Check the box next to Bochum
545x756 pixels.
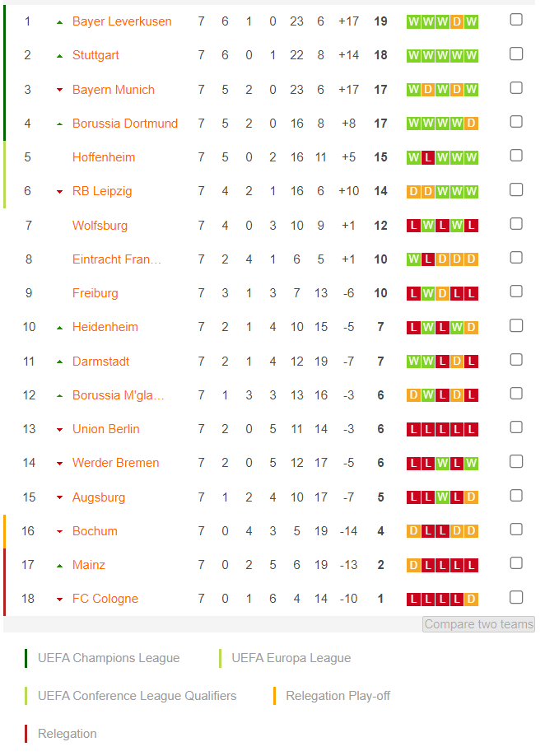point(516,530)
